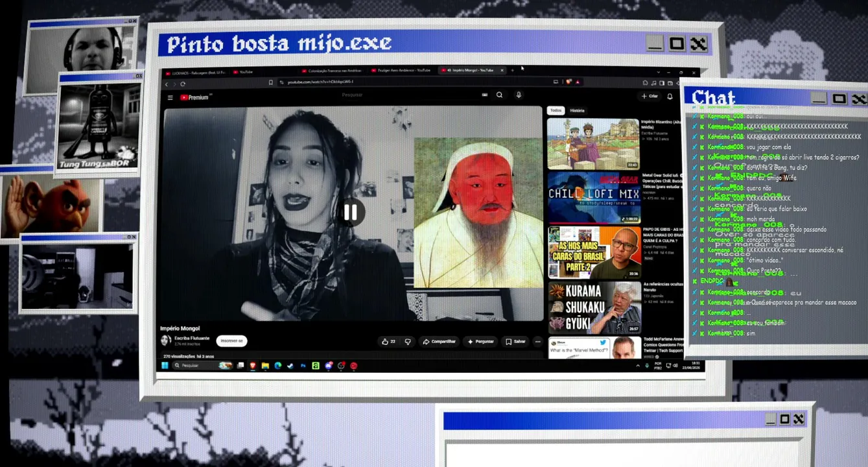The width and height of the screenshot is (868, 467).
Task: Open the Chill Lofi Mix video thumbnail
Action: pos(594,197)
